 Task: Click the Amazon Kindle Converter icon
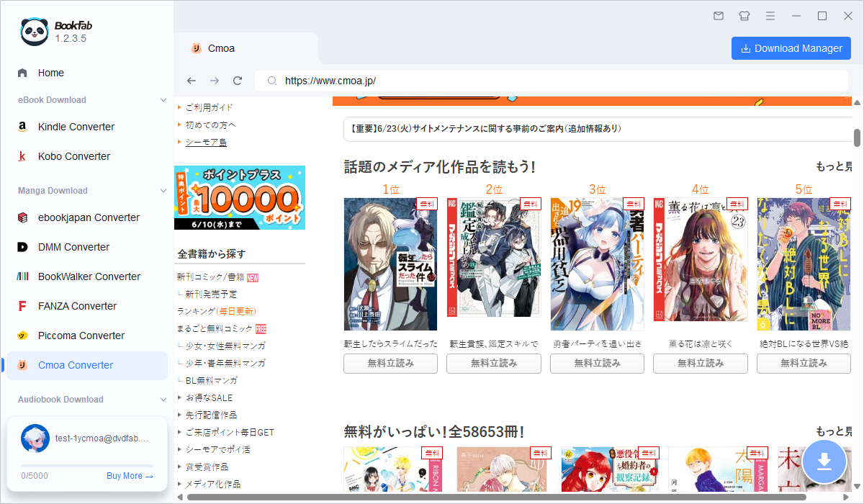(22, 127)
